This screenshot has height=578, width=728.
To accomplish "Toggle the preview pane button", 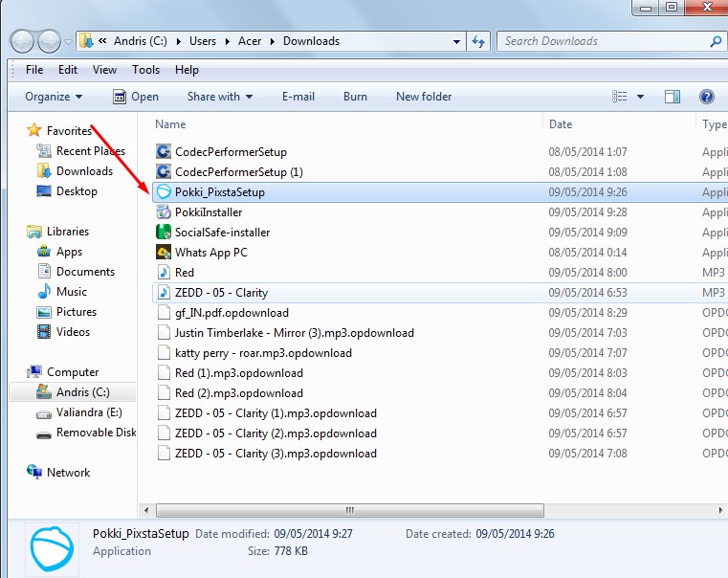I will pyautogui.click(x=672, y=97).
